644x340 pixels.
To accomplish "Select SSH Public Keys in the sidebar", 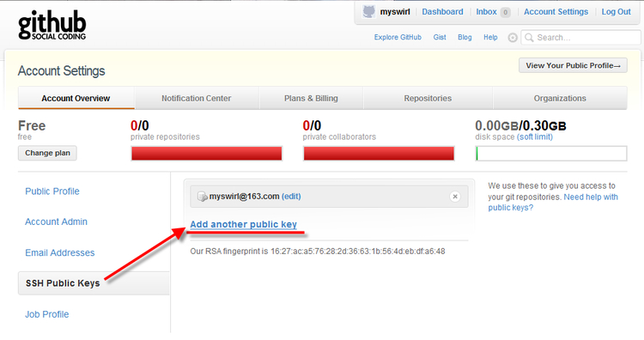I will point(94,283).
